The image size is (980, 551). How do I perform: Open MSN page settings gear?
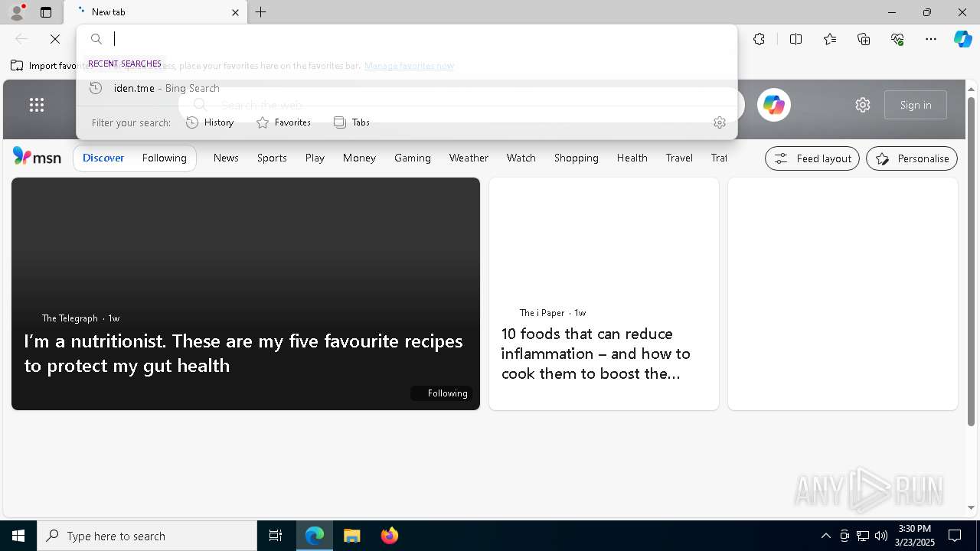click(x=863, y=105)
